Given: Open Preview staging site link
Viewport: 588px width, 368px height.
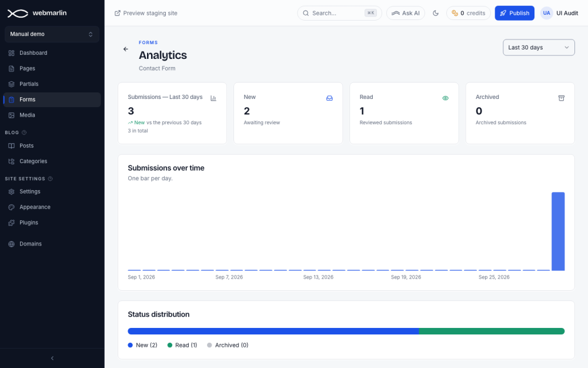Looking at the screenshot, I should 146,13.
